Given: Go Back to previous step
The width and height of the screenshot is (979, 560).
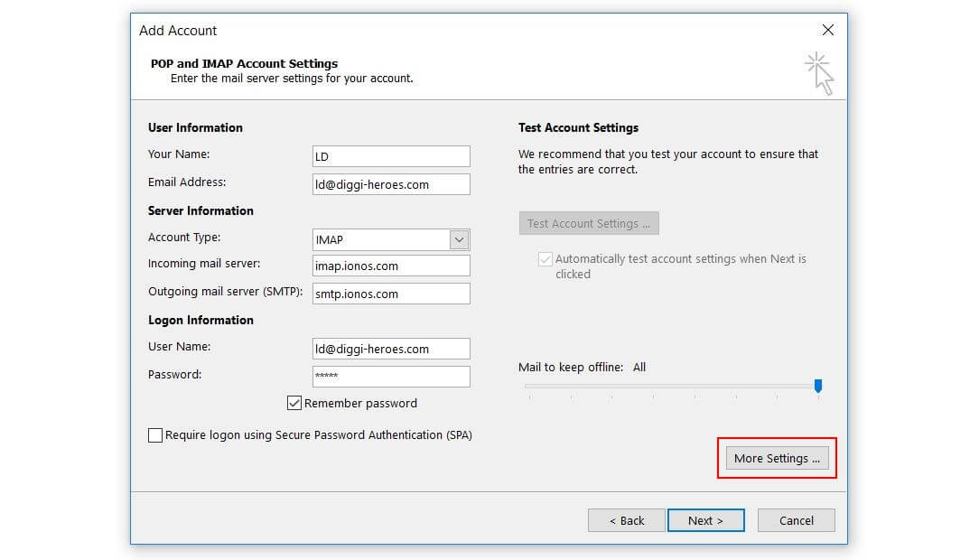Looking at the screenshot, I should point(626,520).
